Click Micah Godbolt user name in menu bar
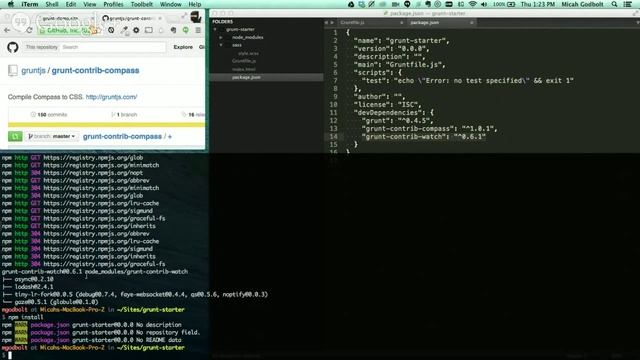 (x=582, y=4)
